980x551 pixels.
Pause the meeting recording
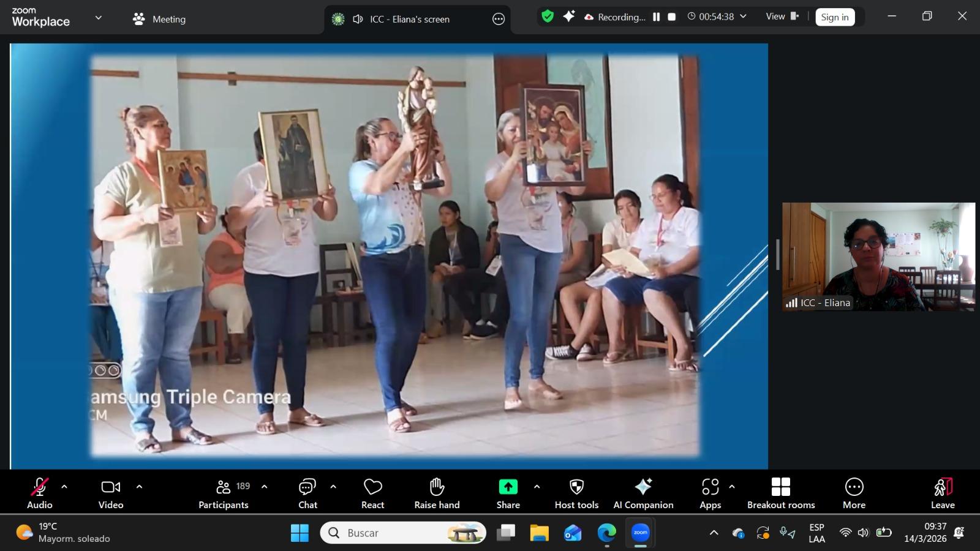(x=656, y=17)
